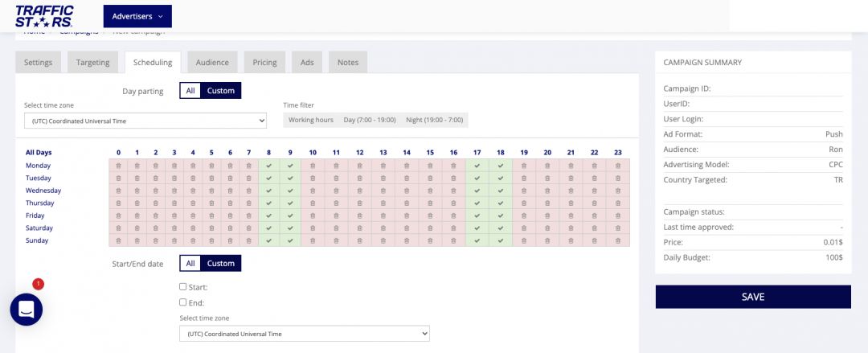Switch to the Targeting tab
The width and height of the screenshot is (868, 353).
coord(92,62)
